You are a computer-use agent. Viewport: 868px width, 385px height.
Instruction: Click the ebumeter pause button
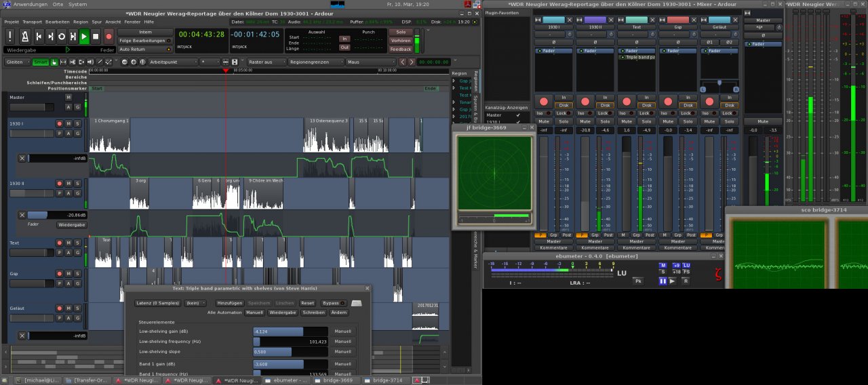(x=663, y=281)
